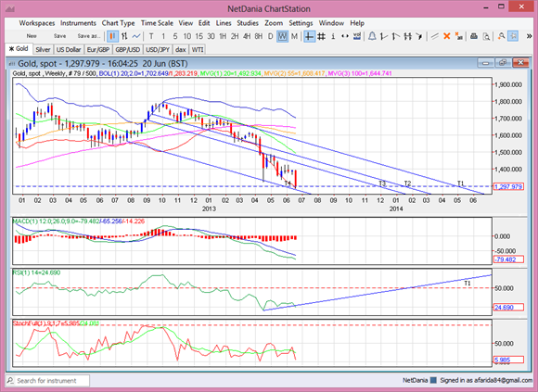Switch to the US Dollar tab
Viewport: 538px width, 392px height.
[x=69, y=50]
